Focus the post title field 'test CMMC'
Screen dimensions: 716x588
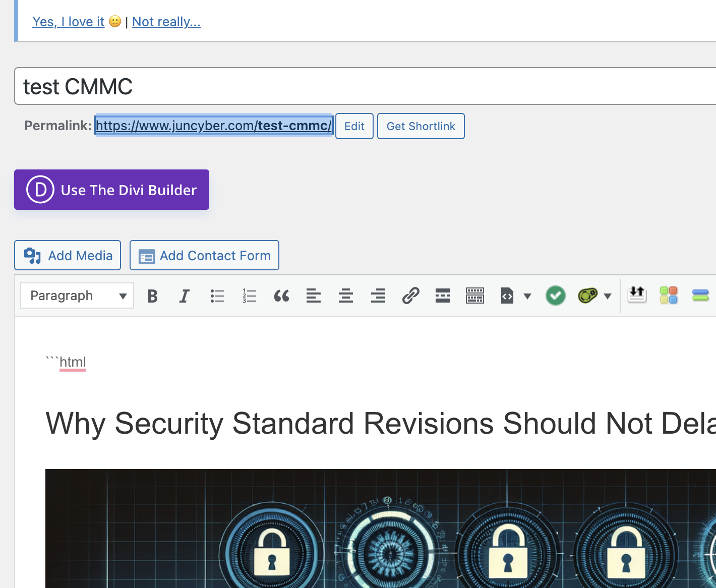click(x=365, y=86)
